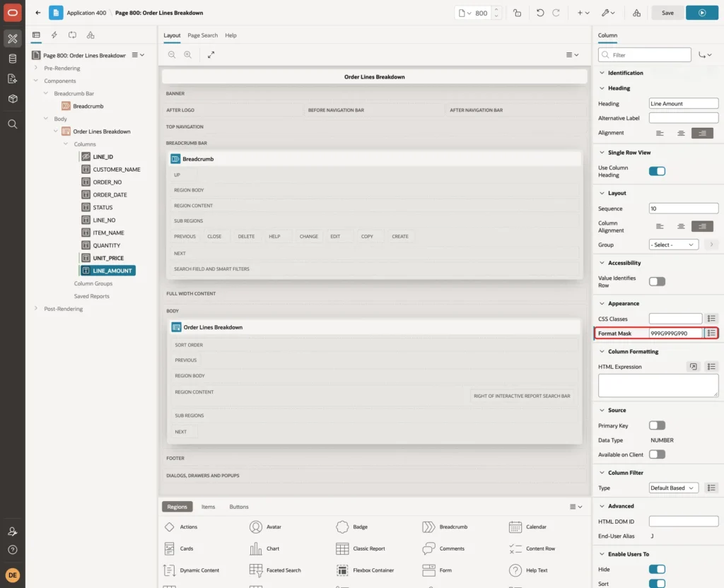
Task: Set heading Alignment to center
Action: click(681, 133)
